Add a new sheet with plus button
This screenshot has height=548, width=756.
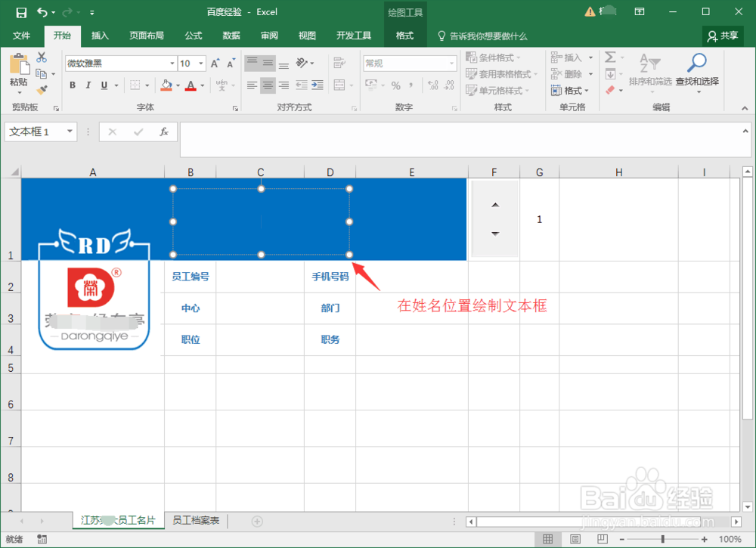pos(258,521)
